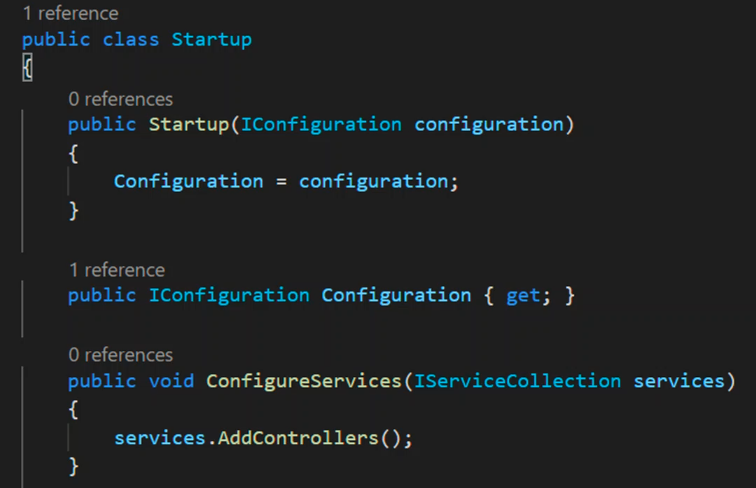Viewport: 756px width, 488px height.
Task: Click '0 references' CodeLens above ConfigureServices method
Action: click(121, 355)
